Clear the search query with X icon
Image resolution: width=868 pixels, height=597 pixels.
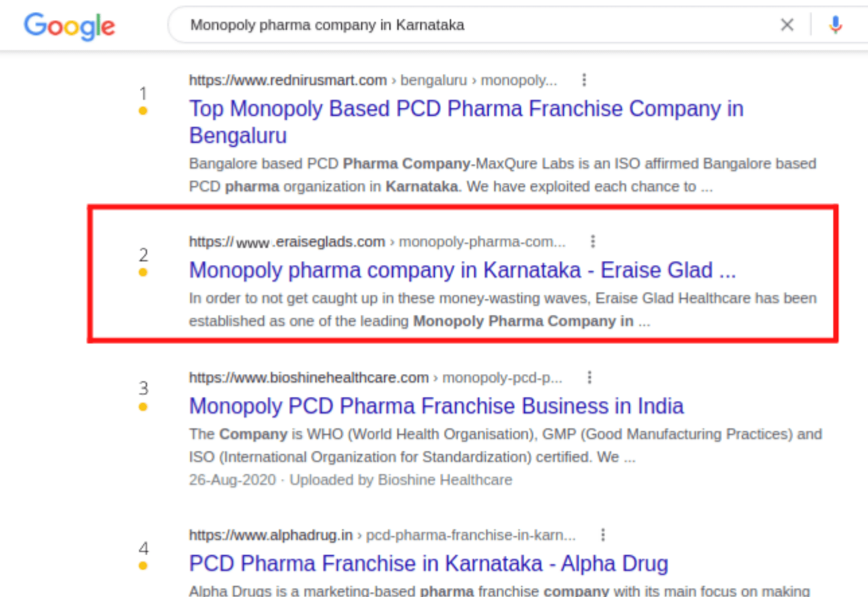click(787, 24)
